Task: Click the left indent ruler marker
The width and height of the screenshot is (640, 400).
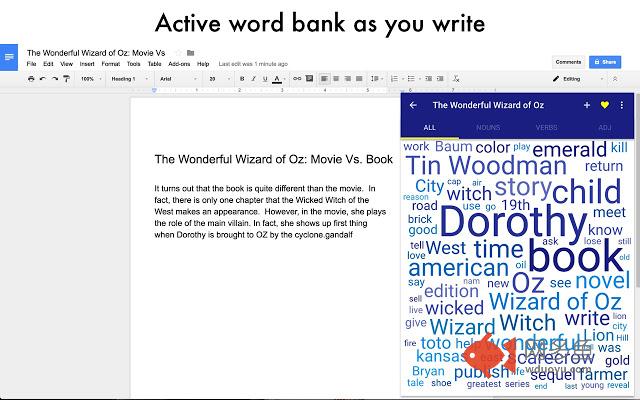Action: (154, 90)
